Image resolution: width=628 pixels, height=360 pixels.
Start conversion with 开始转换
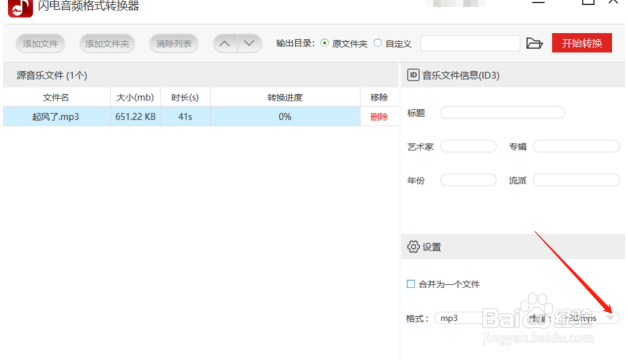tap(582, 43)
